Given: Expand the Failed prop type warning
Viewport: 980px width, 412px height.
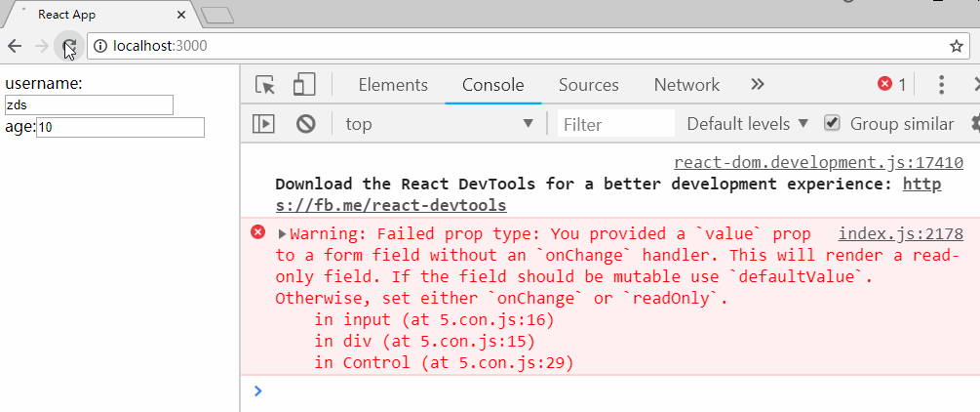Looking at the screenshot, I should [282, 234].
